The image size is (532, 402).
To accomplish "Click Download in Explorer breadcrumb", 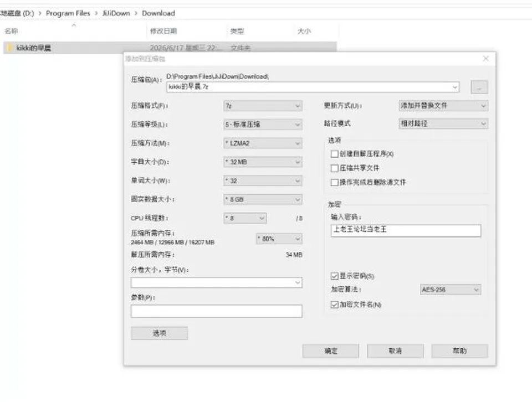I will point(158,13).
